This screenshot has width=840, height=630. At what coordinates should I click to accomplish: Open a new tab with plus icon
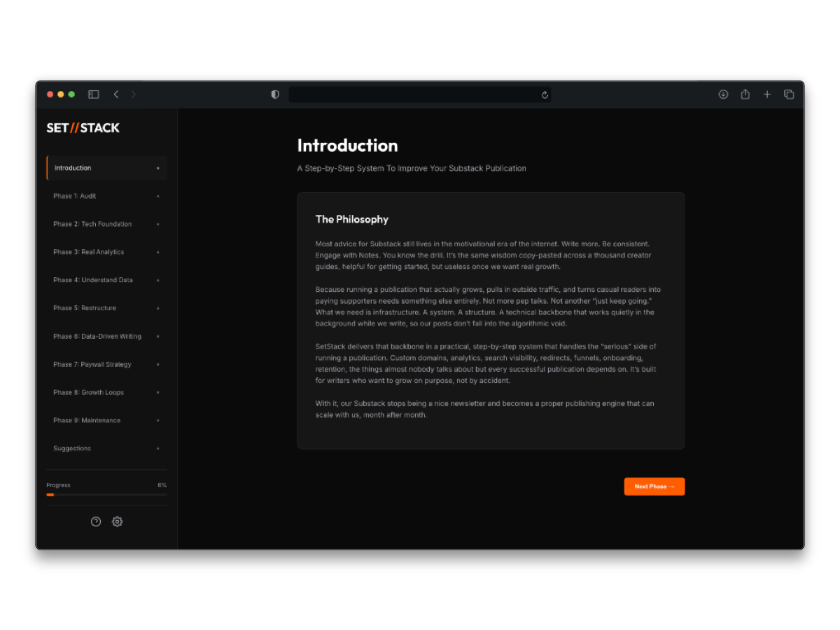click(x=767, y=94)
